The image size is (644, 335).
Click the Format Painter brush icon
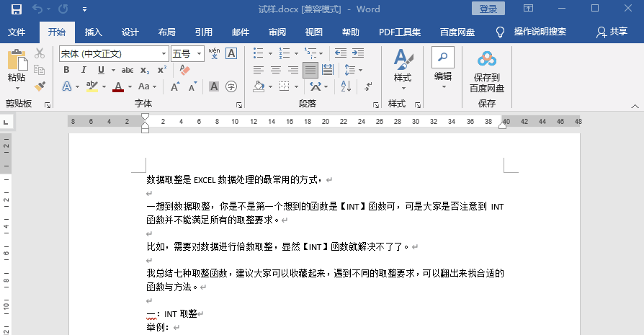[40, 86]
